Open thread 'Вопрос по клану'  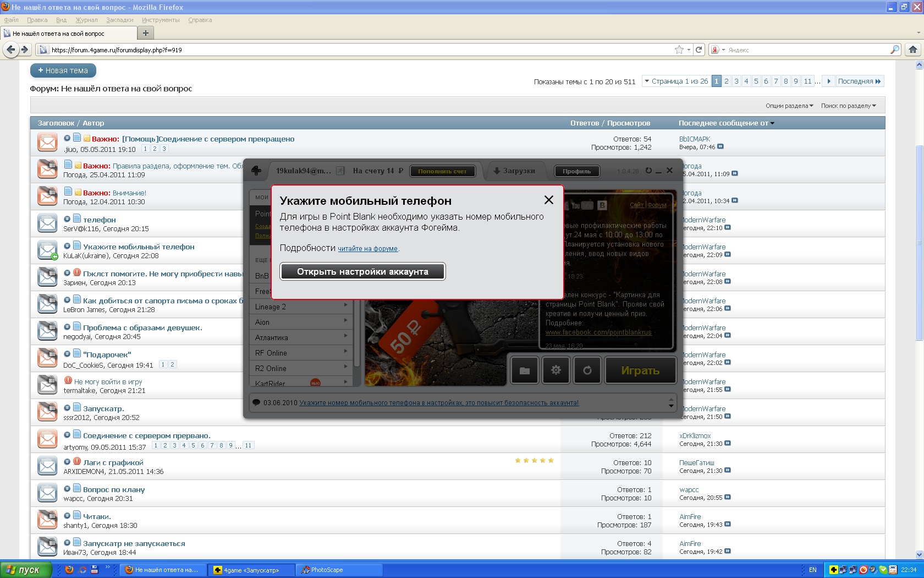coord(114,489)
